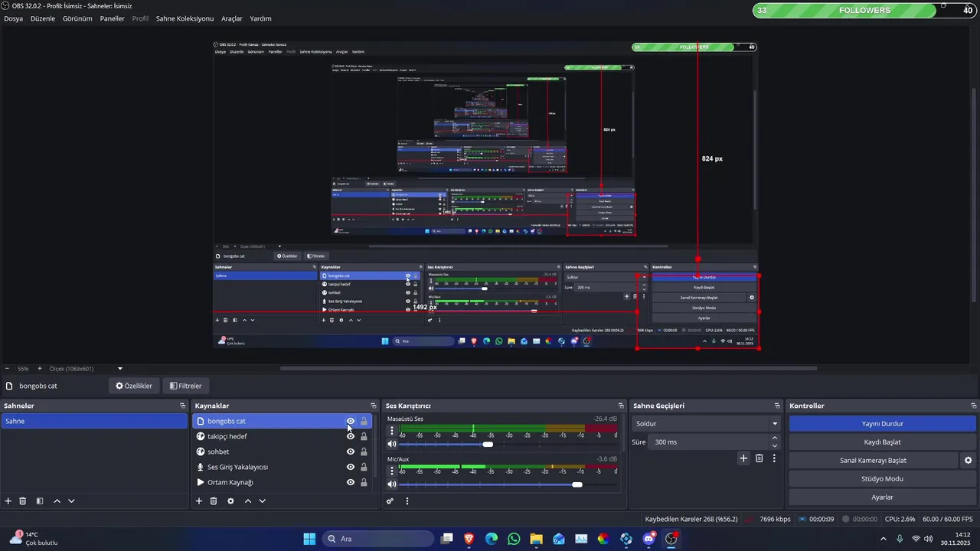Screen dimensions: 980x551
Task: Add a new source in Kaynaklar panel
Action: [x=199, y=501]
